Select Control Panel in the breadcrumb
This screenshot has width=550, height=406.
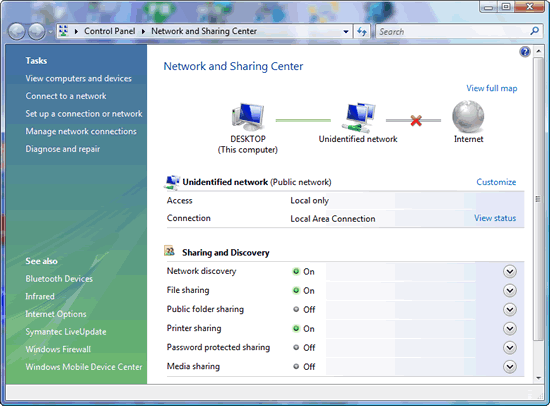click(109, 31)
